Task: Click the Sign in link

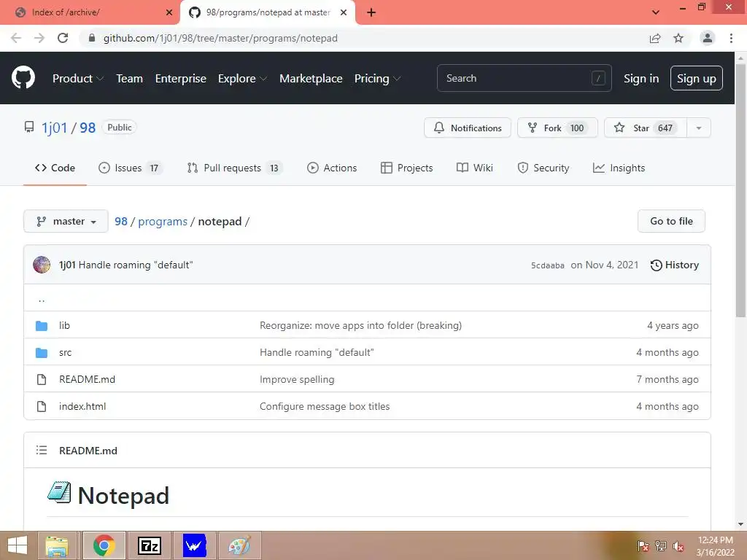Action: click(641, 79)
